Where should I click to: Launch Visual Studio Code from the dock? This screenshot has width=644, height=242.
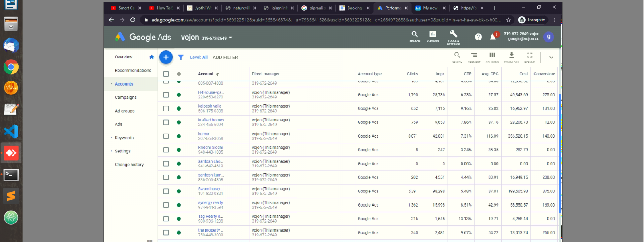coord(11,131)
